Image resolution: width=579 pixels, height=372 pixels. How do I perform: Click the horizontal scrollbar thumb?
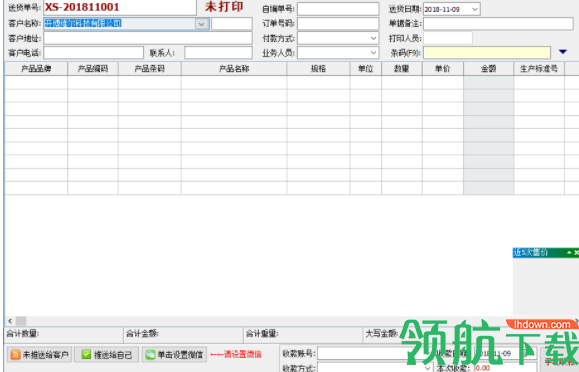pyautogui.click(x=21, y=321)
